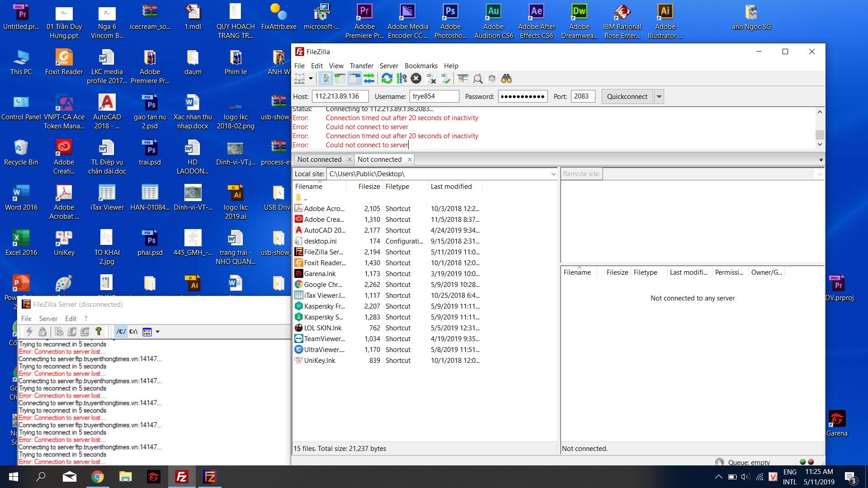Click the scroll down arrow in the message log
The image size is (868, 488).
(x=820, y=145)
